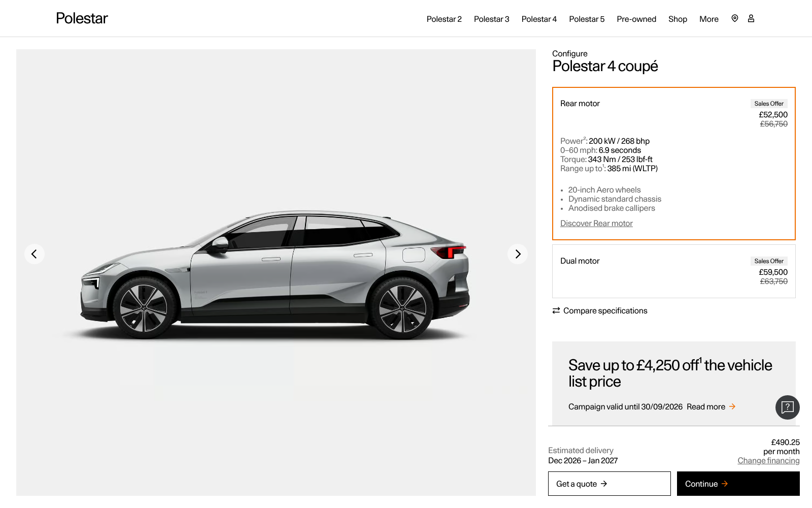Click 'Anodised brake callipers' bullet
The width and height of the screenshot is (812, 508).
pyautogui.click(x=612, y=208)
